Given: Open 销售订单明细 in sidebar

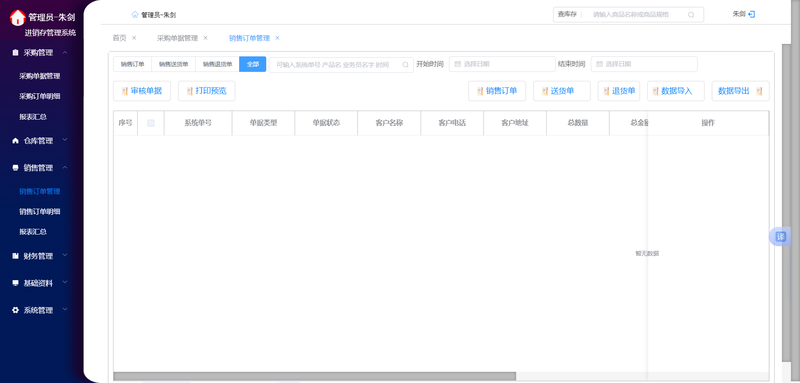Looking at the screenshot, I should [40, 212].
